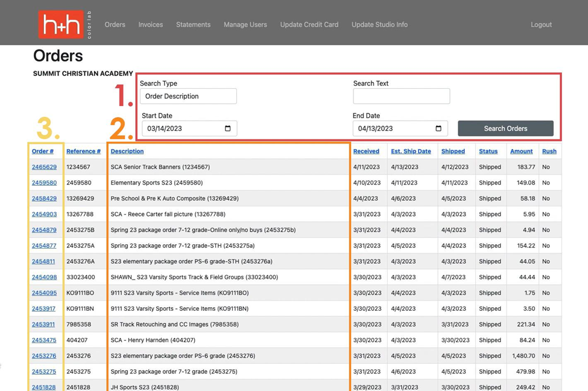Click the Logout link
This screenshot has height=391, width=588.
541,25
